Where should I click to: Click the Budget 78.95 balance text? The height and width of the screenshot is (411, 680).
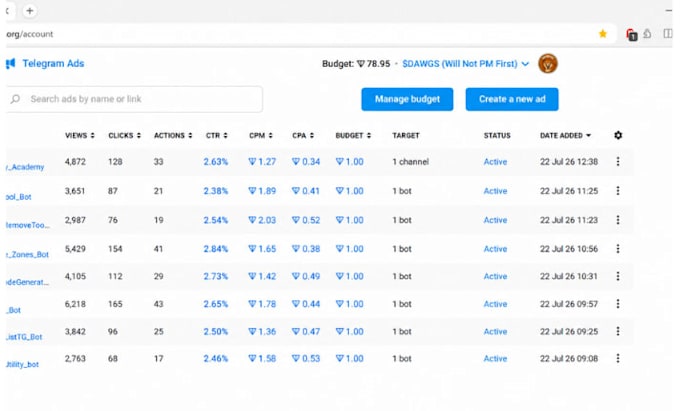coord(356,64)
